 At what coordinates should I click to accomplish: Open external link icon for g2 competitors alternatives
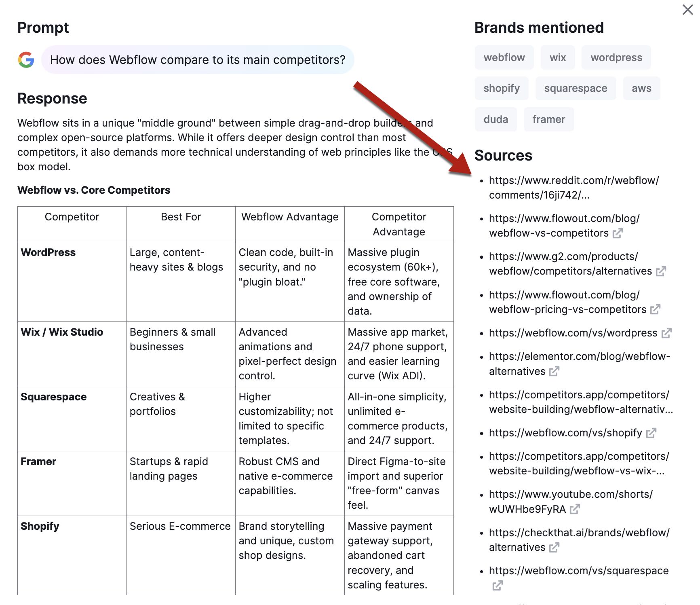(x=661, y=271)
